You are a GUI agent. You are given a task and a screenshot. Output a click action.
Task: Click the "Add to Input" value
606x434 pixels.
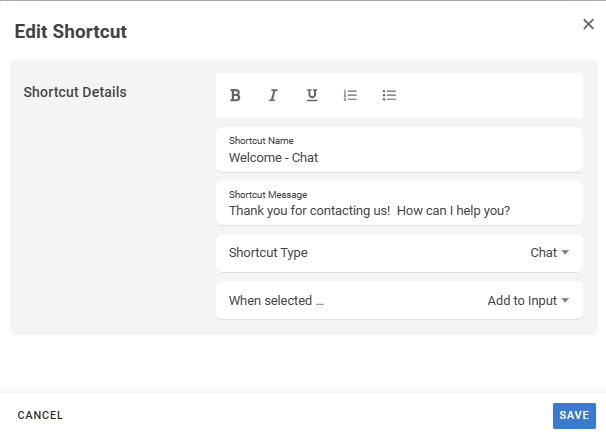click(x=521, y=300)
